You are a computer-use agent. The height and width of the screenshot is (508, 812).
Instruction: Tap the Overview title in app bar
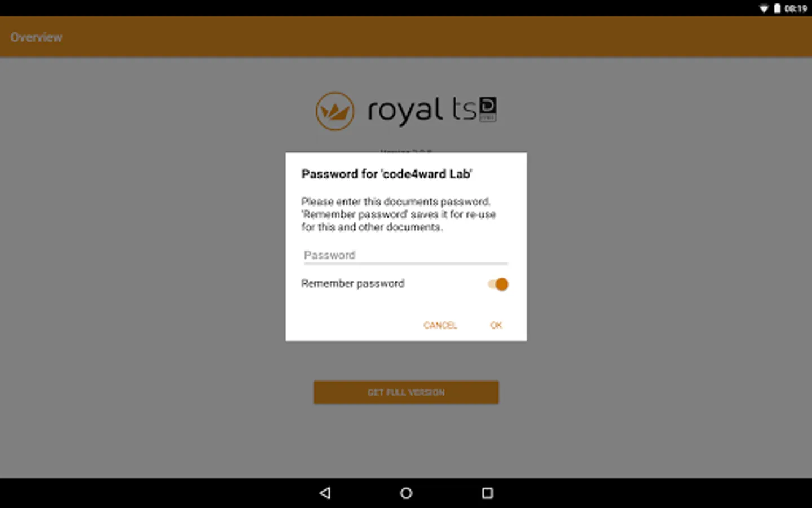pyautogui.click(x=36, y=37)
